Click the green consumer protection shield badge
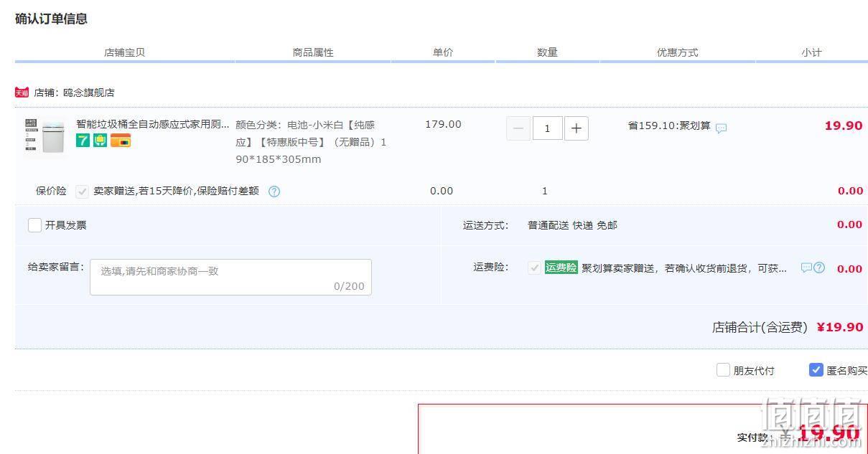The height and width of the screenshot is (454, 868). click(x=100, y=141)
